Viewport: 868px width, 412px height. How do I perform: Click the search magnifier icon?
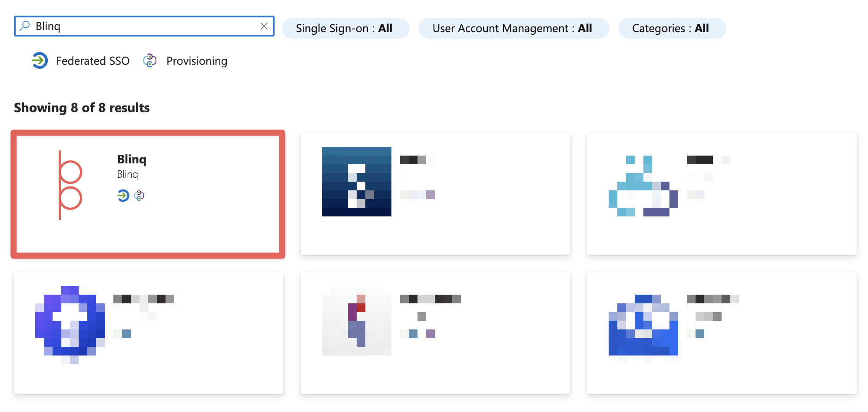pos(25,26)
